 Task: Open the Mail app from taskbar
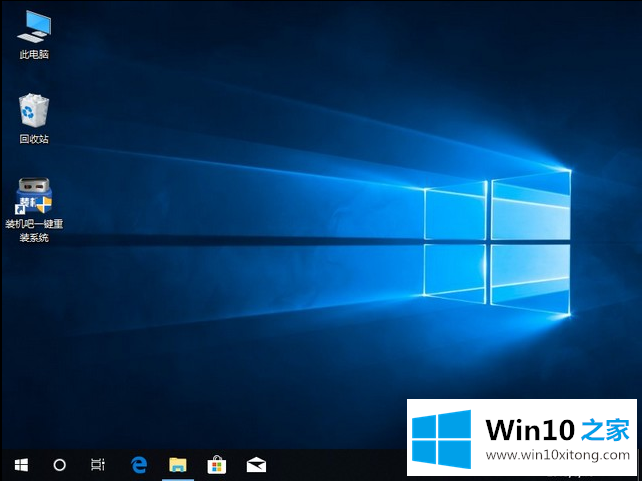point(255,464)
